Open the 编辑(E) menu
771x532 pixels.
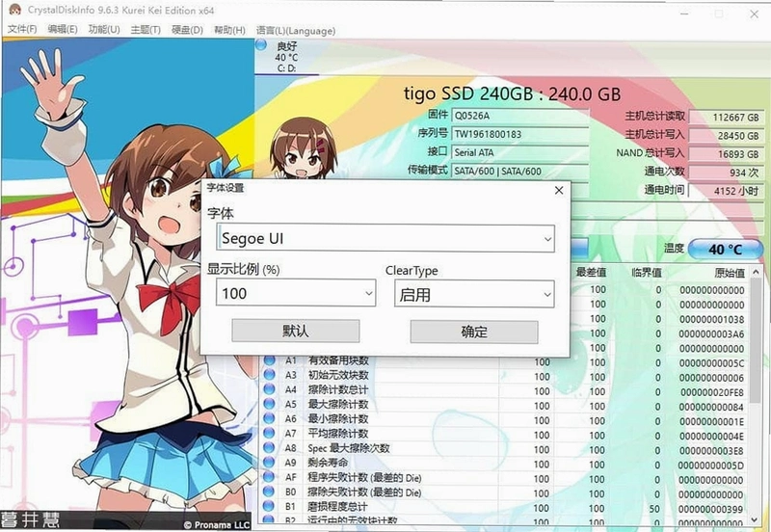63,30
